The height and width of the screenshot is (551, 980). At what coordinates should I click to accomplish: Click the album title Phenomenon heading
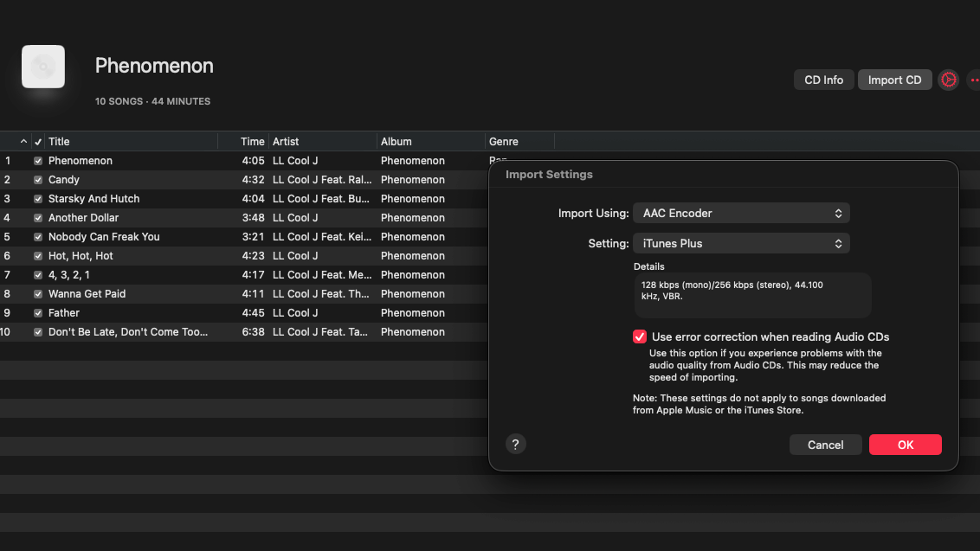coord(154,66)
